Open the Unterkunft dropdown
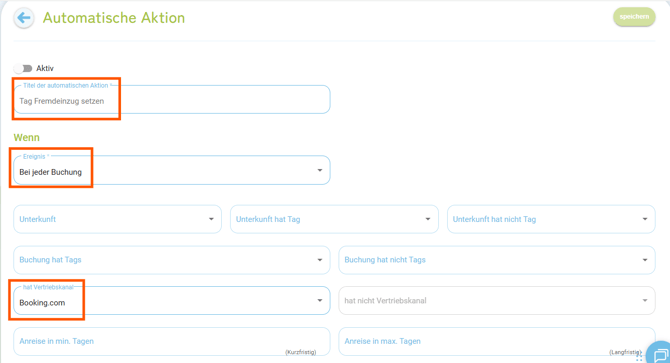This screenshot has height=363, width=670. (118, 219)
